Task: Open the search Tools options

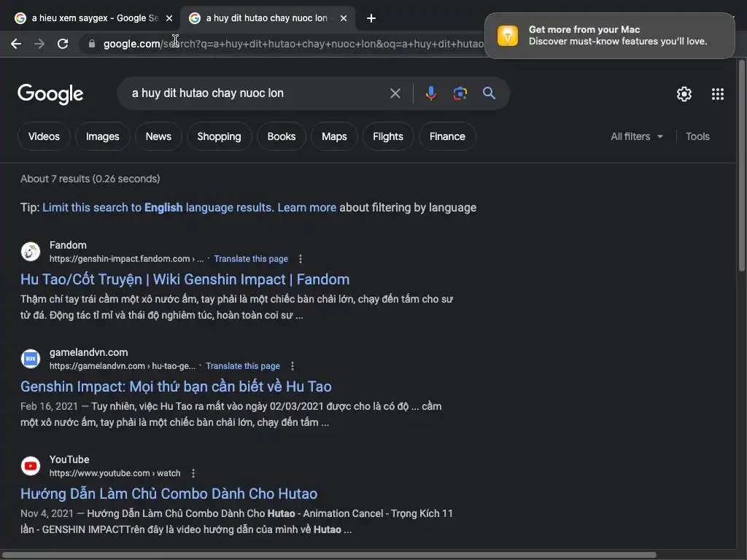Action: (697, 136)
